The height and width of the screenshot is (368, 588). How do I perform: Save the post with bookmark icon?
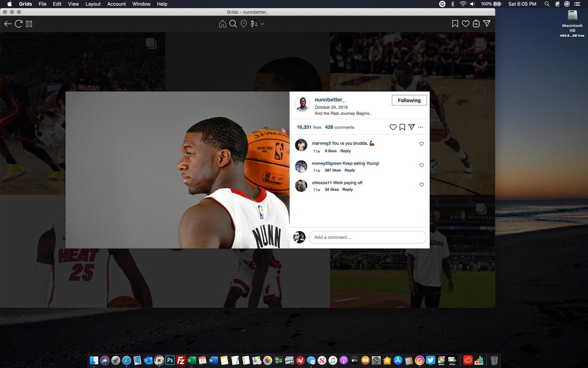(402, 127)
